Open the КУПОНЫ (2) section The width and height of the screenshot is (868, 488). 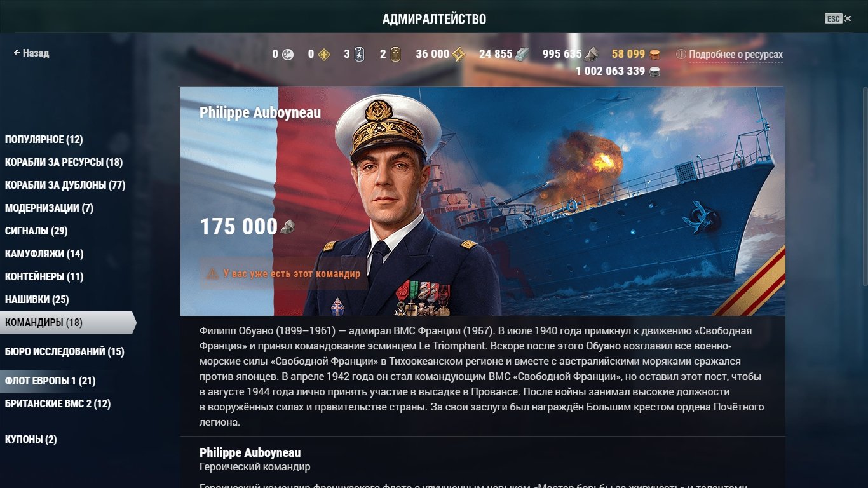coord(31,439)
